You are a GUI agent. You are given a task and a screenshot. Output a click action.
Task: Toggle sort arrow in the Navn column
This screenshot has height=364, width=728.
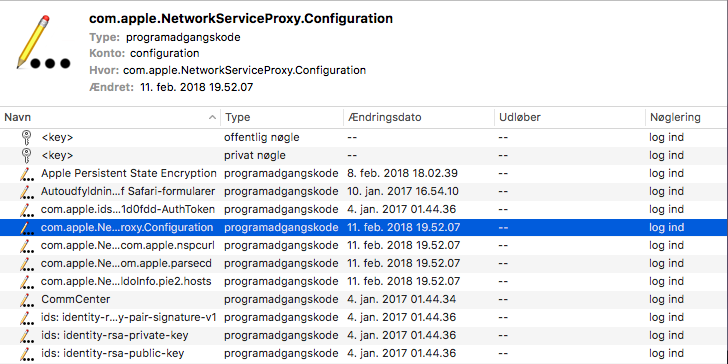(x=212, y=117)
